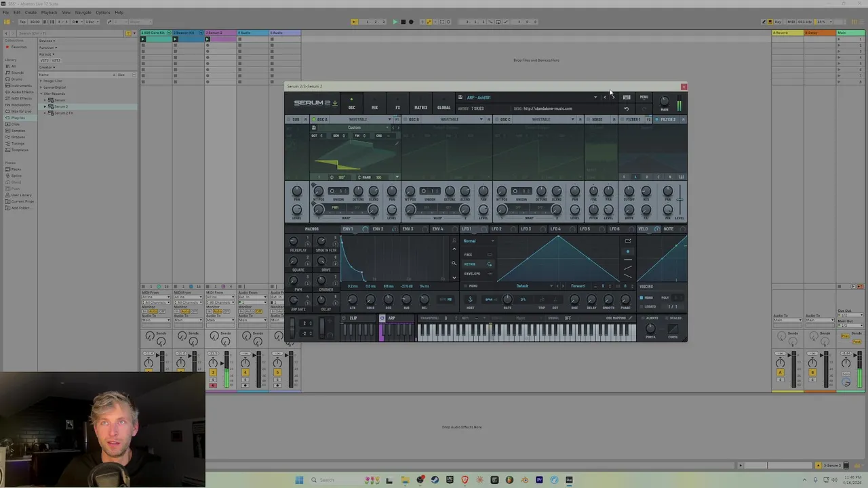Expand Image-Line folder in browser
Viewport: 868px width, 488px height.
coord(41,81)
